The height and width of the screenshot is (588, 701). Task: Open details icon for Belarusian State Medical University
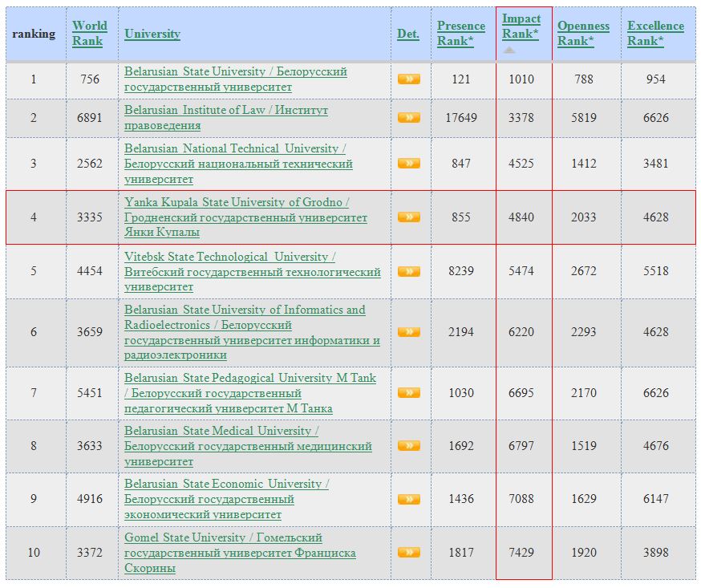tap(408, 445)
